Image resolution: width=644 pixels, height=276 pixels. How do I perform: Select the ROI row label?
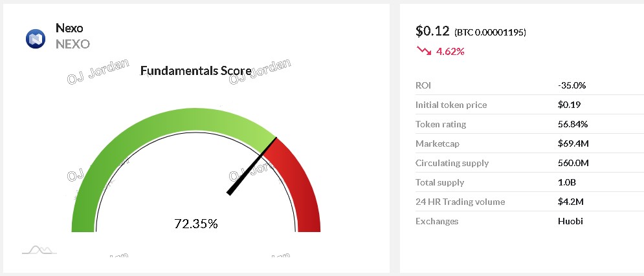click(x=423, y=85)
